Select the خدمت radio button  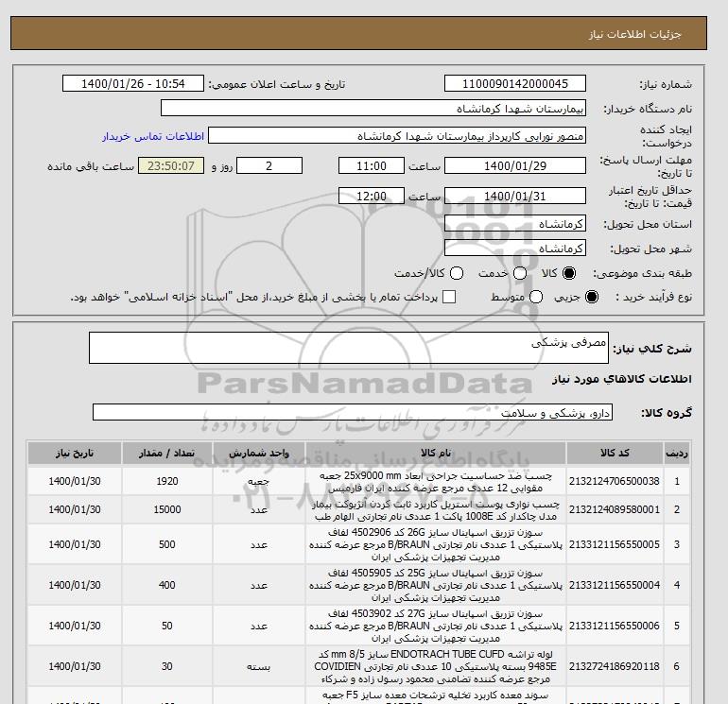click(x=520, y=273)
